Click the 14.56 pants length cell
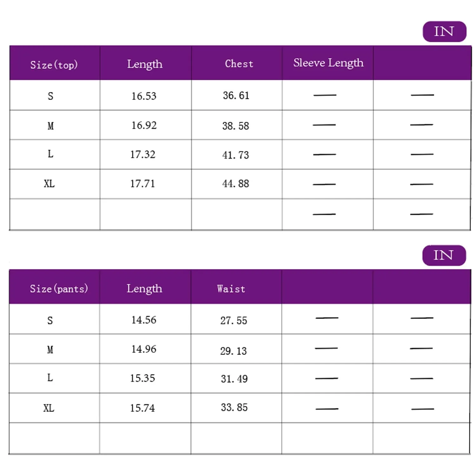The width and height of the screenshot is (476, 476). pos(144,320)
